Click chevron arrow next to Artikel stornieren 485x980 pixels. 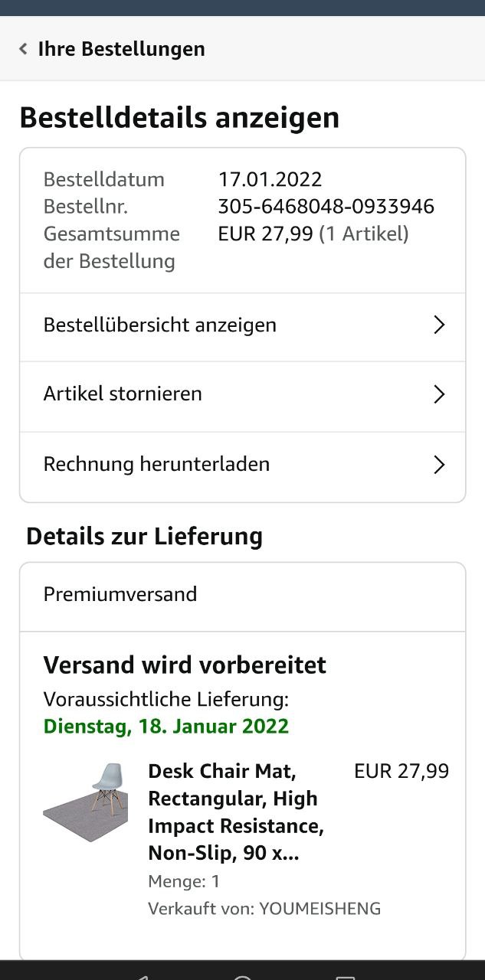pyautogui.click(x=439, y=395)
